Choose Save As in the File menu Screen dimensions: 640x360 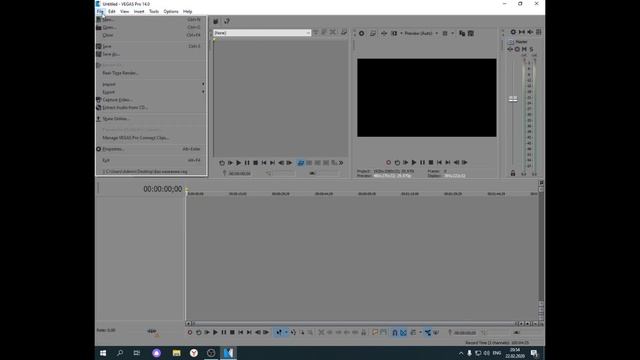click(151, 54)
